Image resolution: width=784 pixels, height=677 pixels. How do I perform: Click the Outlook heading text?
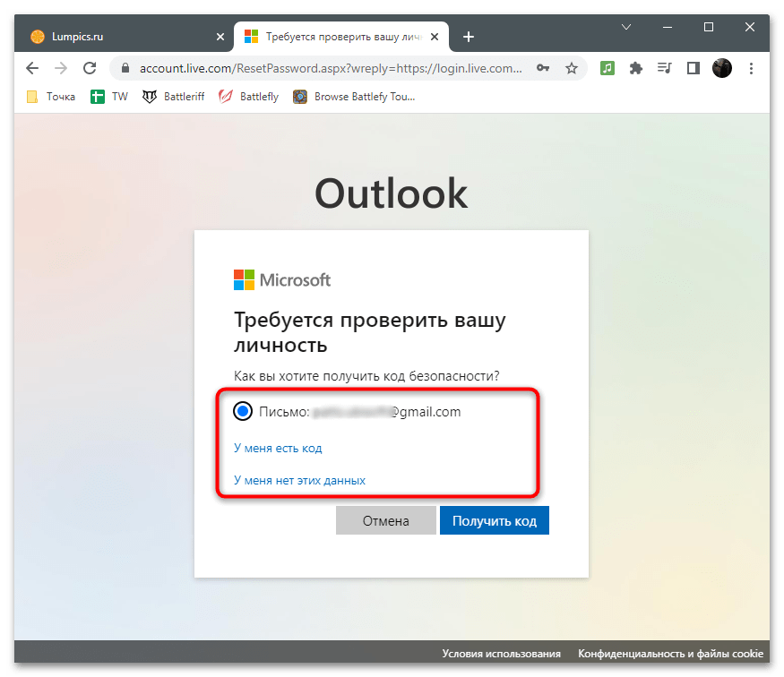391,193
